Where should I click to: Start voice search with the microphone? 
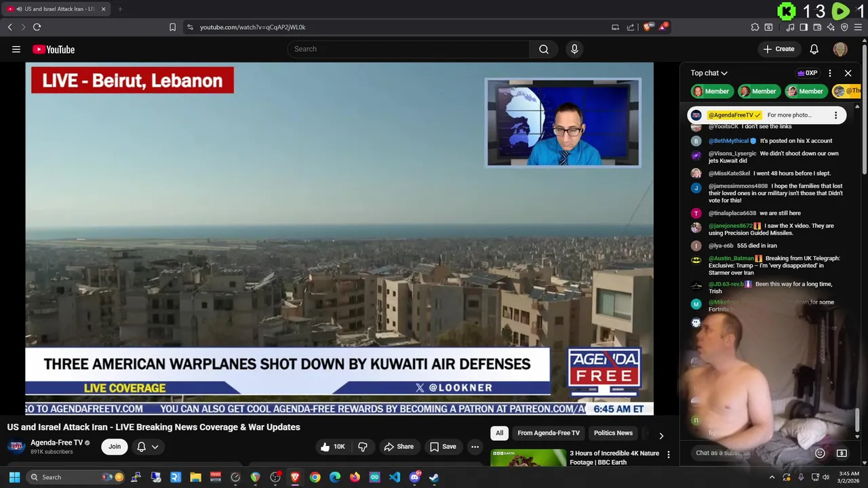tap(574, 49)
